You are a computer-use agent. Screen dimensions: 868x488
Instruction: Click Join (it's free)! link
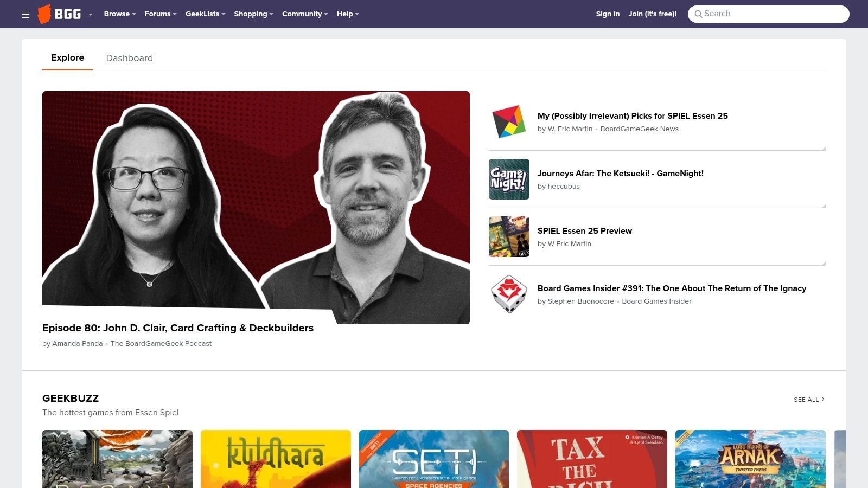pos(653,14)
